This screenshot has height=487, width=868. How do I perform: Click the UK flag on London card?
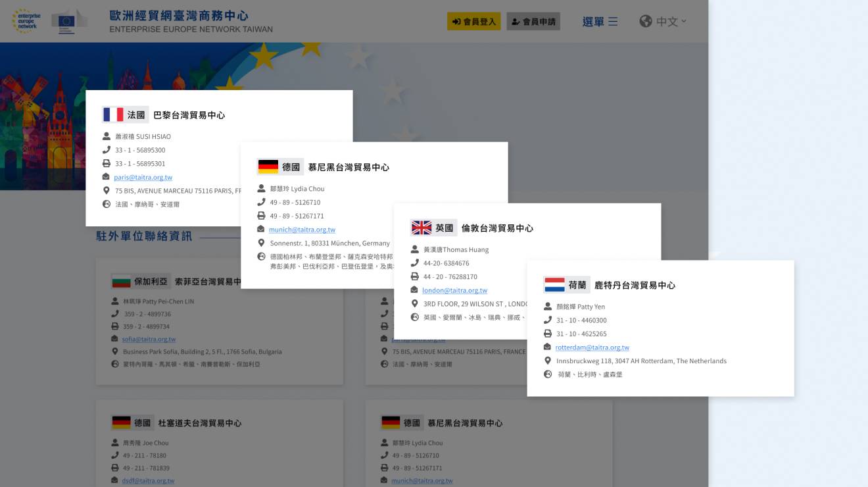click(422, 228)
